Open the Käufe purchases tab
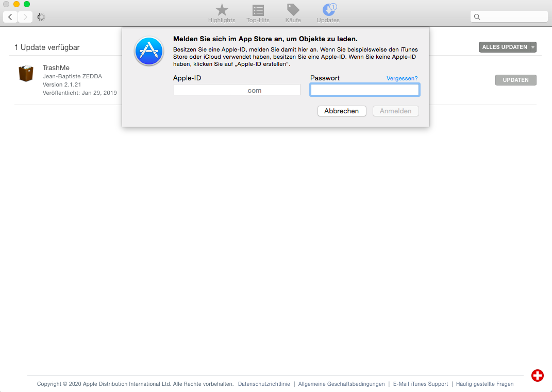552x392 pixels. 293,13
